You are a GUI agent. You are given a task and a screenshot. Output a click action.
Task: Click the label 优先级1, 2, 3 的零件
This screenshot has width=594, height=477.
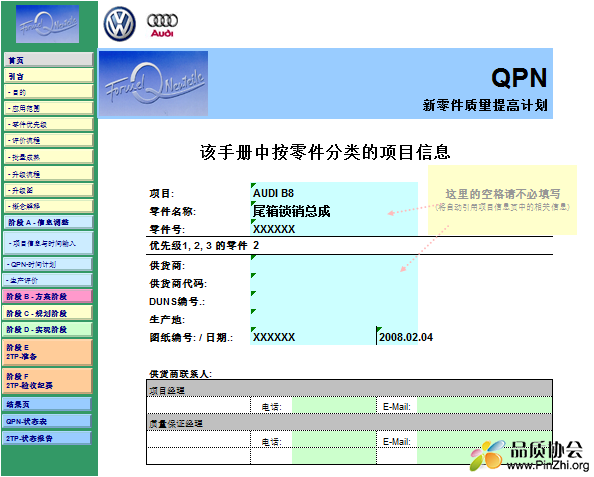tap(198, 246)
